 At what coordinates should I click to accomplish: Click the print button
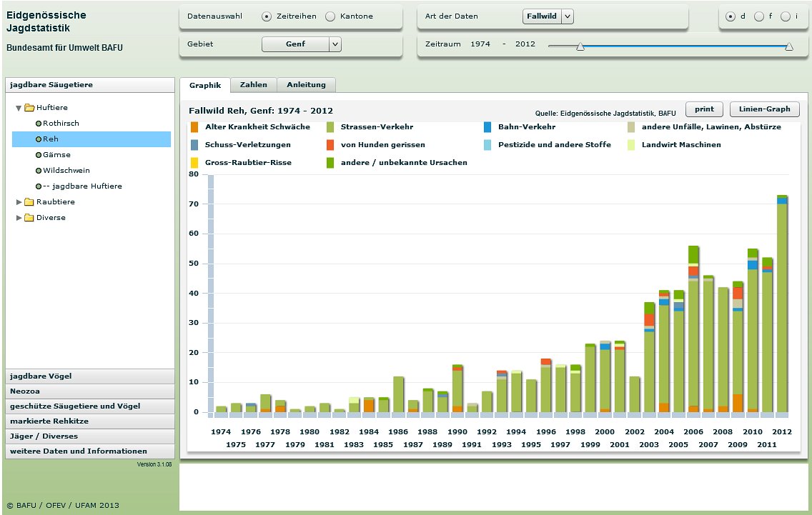(704, 109)
